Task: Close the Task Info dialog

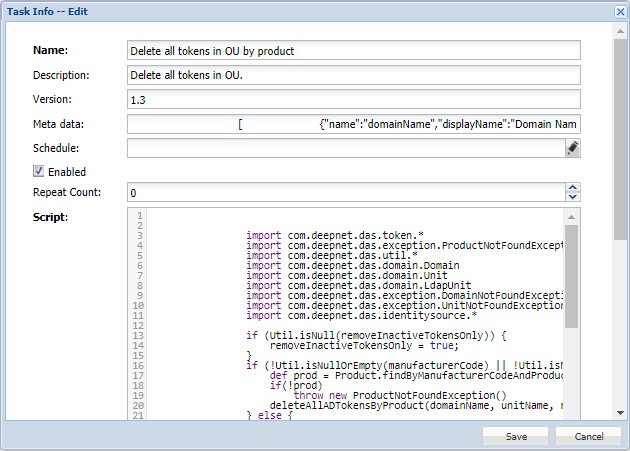Action: pyautogui.click(x=619, y=11)
